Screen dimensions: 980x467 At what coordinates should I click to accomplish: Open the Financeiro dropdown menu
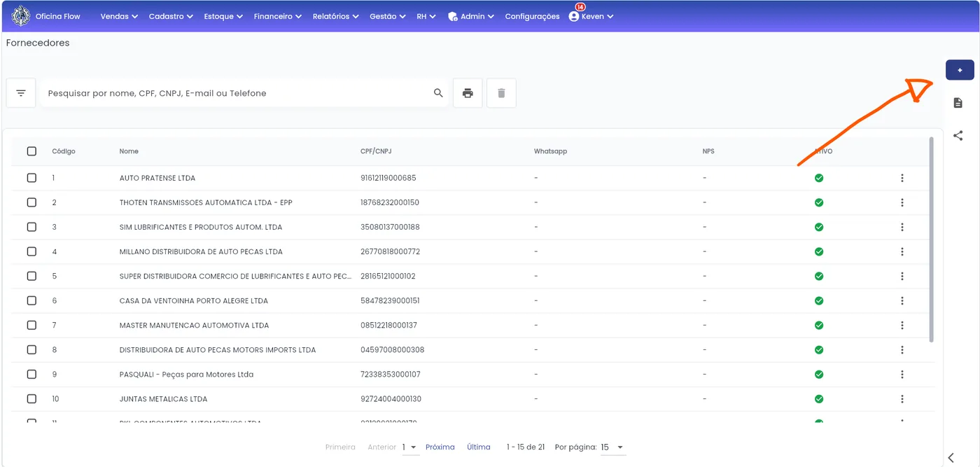278,16
